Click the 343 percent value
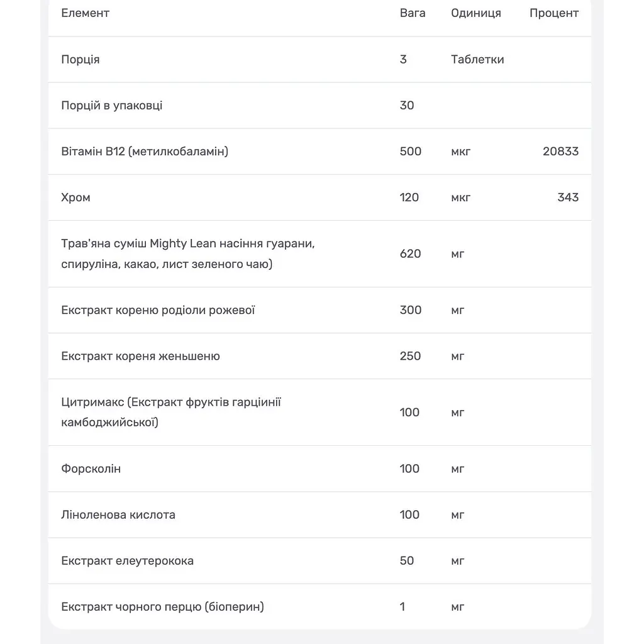Image resolution: width=644 pixels, height=644 pixels. point(568,197)
